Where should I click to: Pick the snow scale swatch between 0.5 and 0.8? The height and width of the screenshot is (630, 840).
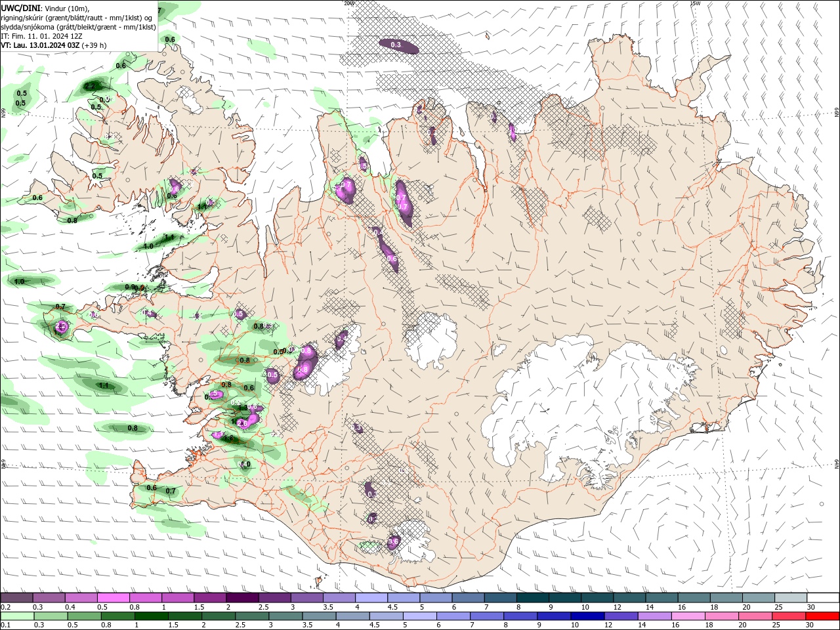(x=113, y=598)
